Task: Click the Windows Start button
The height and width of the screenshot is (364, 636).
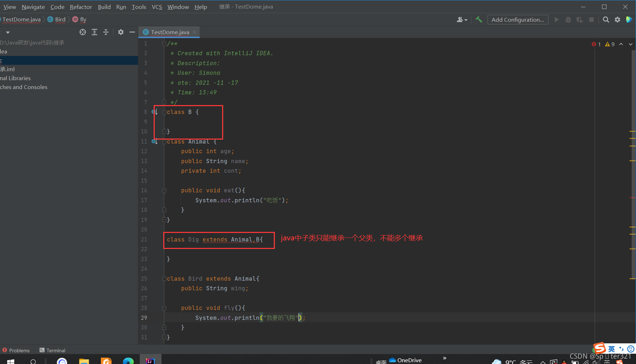Action: coord(11,361)
